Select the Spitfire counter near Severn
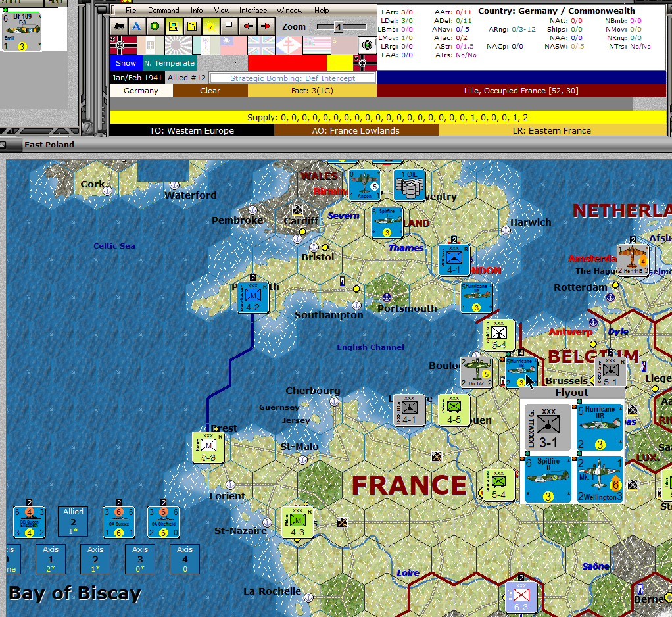 click(x=387, y=222)
